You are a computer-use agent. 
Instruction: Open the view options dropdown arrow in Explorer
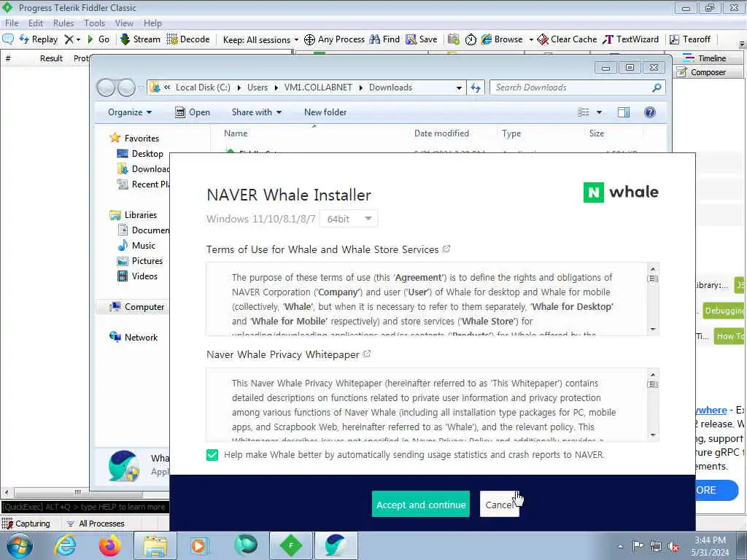pos(599,112)
